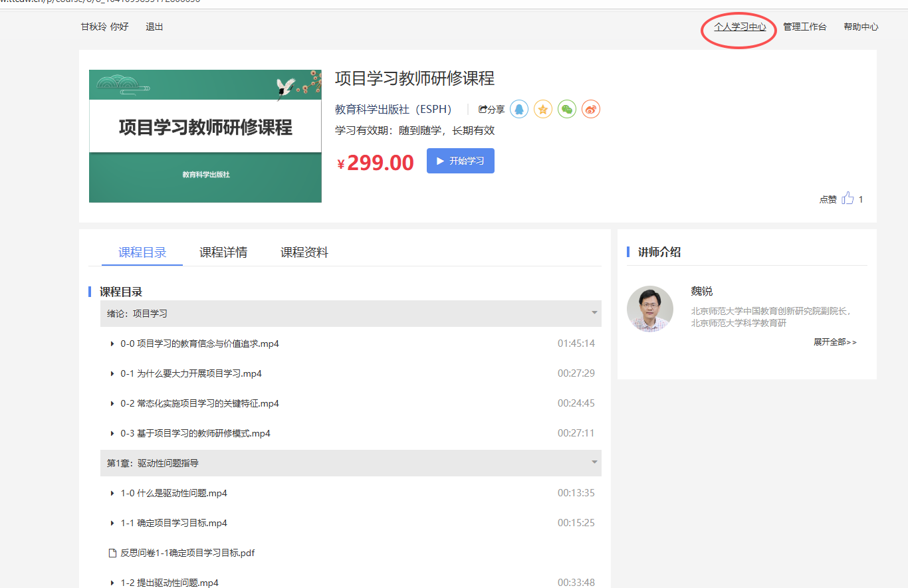Image resolution: width=908 pixels, height=588 pixels.
Task: Click the play icon of 1-0 什么是驱动性问题.mp4
Action: click(x=112, y=492)
